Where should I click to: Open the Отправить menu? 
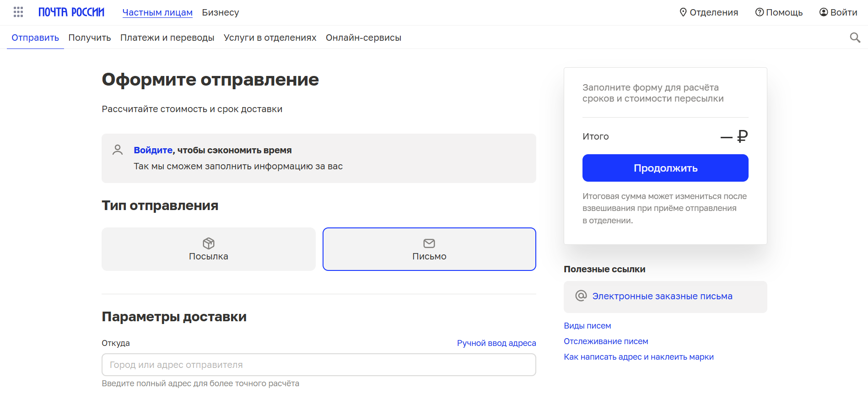coord(35,38)
